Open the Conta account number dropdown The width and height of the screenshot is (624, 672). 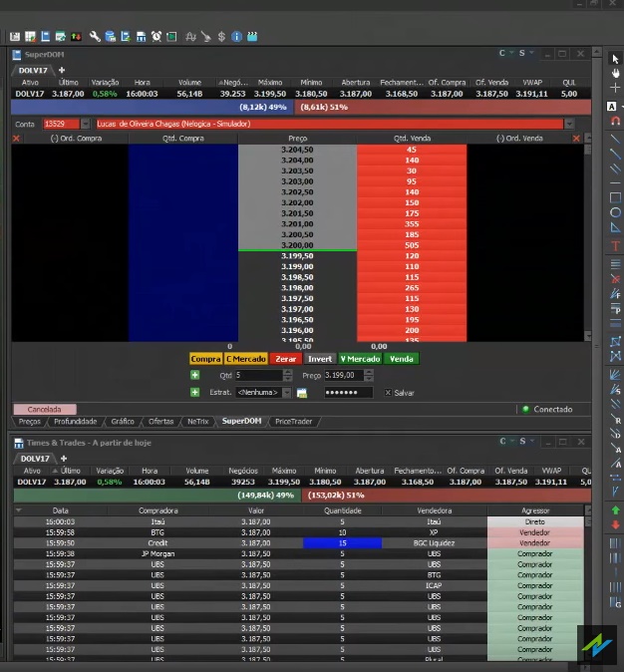[86, 124]
